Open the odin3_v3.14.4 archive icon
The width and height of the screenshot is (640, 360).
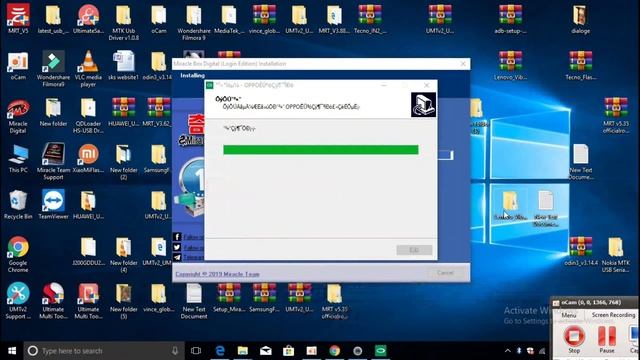(x=580, y=251)
